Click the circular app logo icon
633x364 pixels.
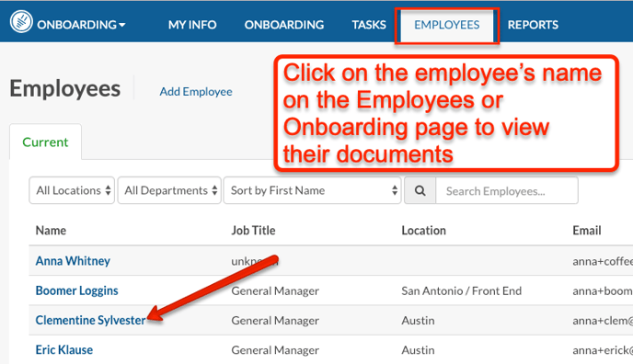pyautogui.click(x=21, y=22)
